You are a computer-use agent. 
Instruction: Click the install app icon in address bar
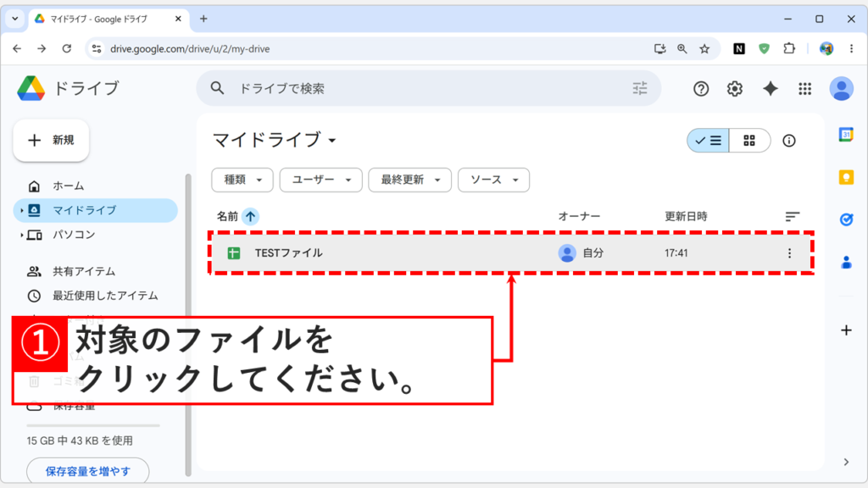[x=659, y=48]
